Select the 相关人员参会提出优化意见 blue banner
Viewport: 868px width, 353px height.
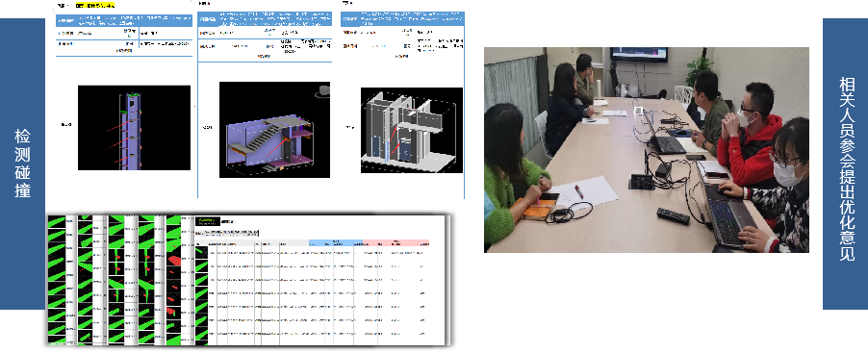[x=845, y=164]
